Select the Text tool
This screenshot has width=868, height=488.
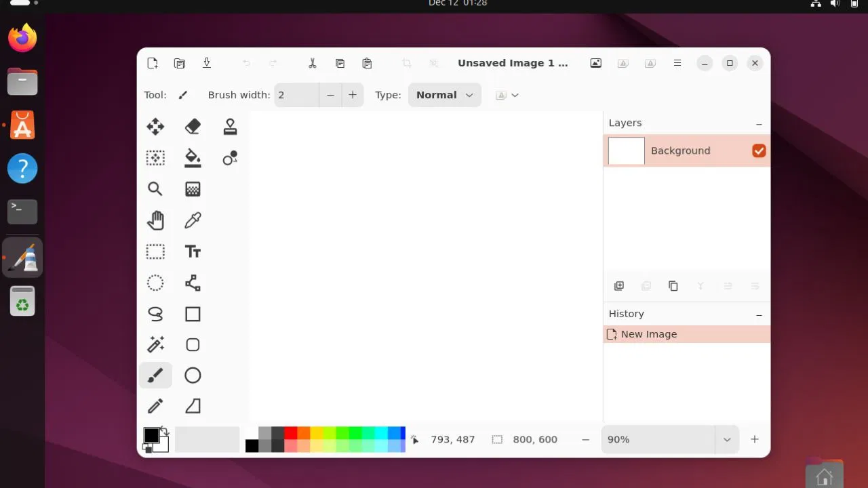[x=193, y=251]
